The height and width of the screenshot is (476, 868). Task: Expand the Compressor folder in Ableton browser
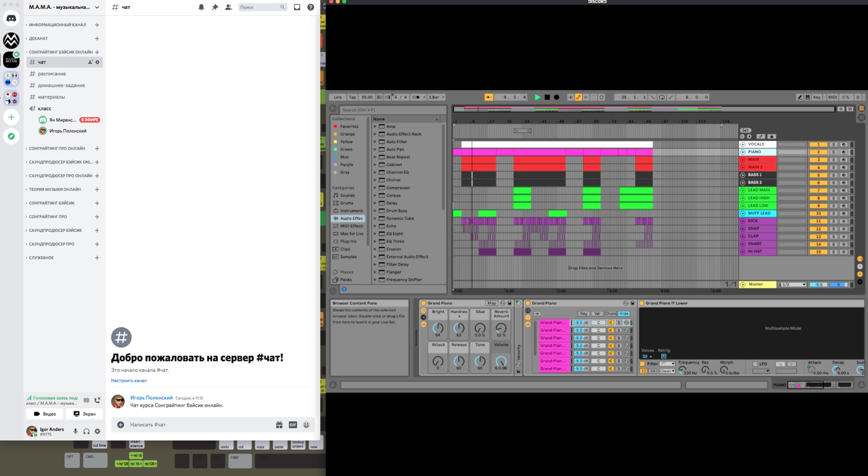[x=375, y=188]
